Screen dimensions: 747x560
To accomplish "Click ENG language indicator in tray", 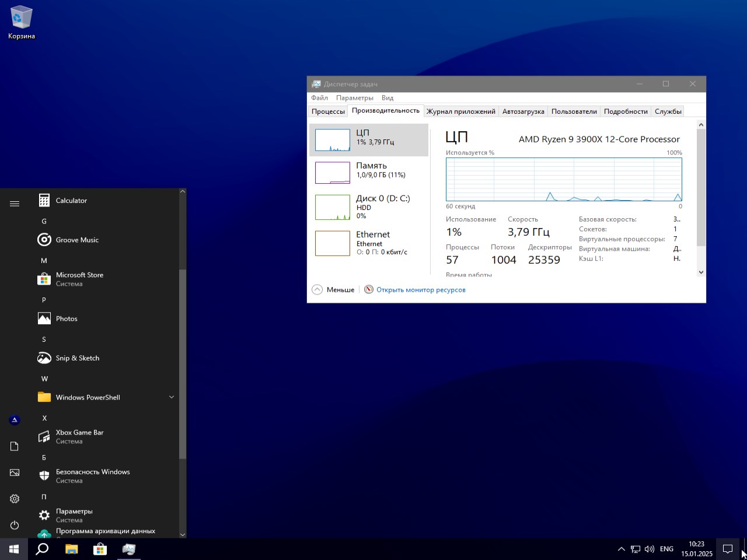I will pyautogui.click(x=666, y=549).
